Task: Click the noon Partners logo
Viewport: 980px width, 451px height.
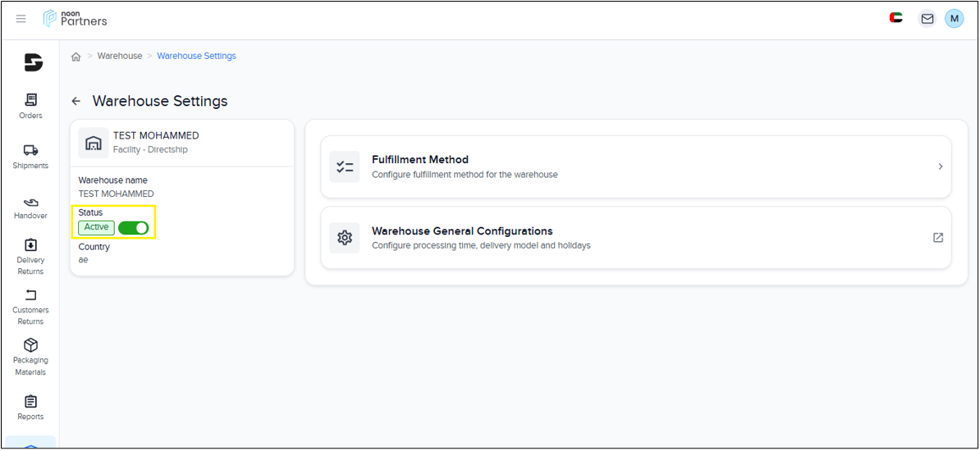Action: click(76, 18)
